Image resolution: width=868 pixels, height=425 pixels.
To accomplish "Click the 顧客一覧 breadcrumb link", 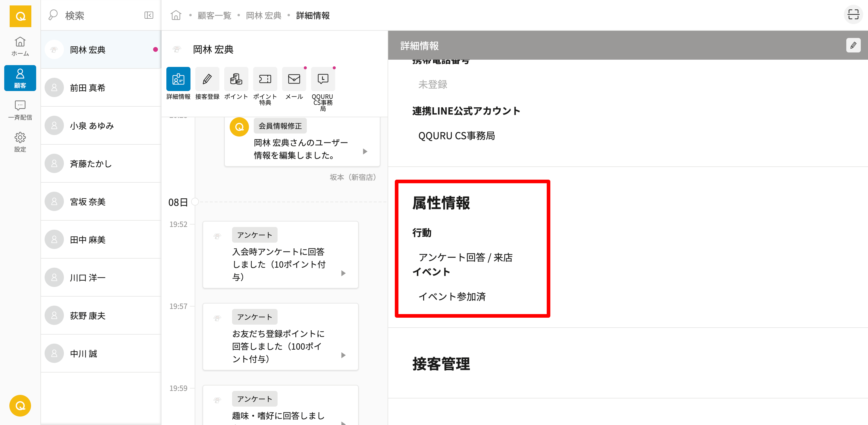I will coord(214,15).
